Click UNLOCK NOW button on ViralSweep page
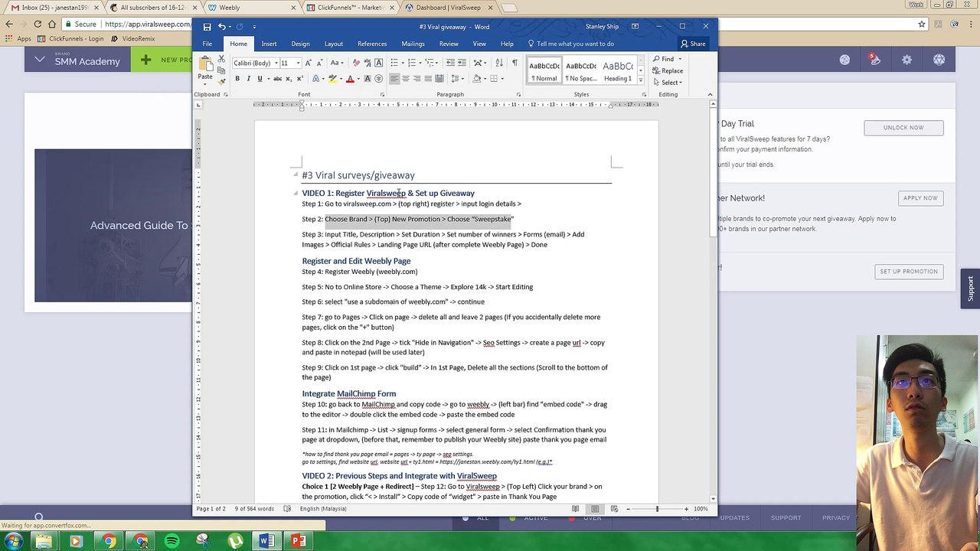 (903, 128)
